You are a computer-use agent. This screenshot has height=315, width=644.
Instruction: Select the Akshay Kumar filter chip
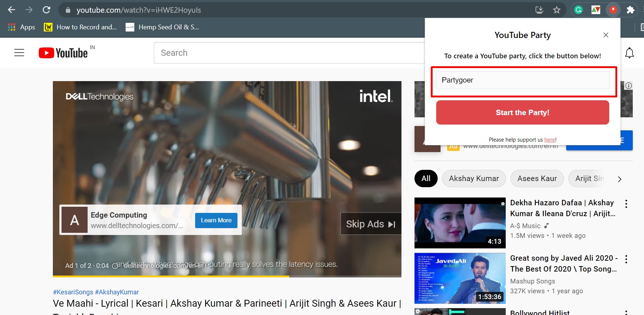[x=474, y=178]
